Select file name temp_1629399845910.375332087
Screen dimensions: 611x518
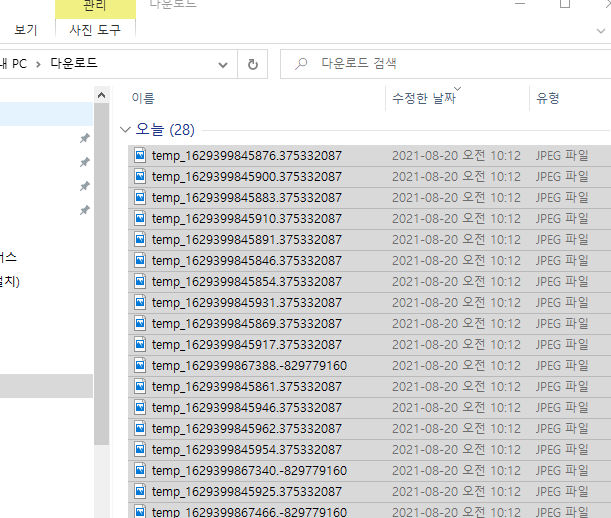click(x=247, y=219)
